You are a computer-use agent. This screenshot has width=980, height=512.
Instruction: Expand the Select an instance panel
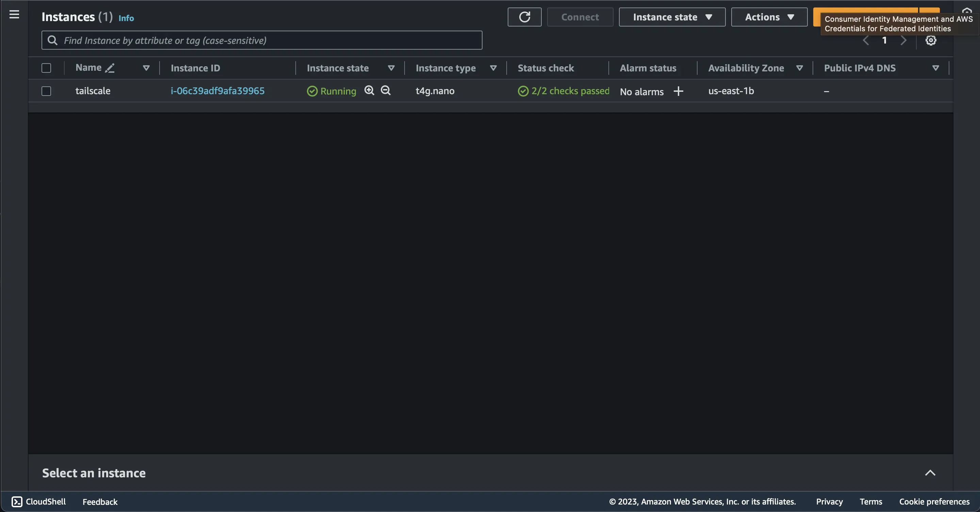coord(930,473)
